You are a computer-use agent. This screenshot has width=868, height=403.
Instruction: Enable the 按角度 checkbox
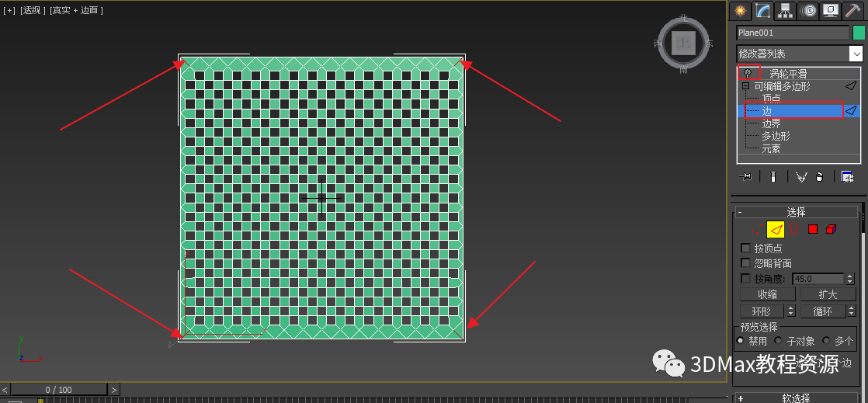[x=745, y=279]
